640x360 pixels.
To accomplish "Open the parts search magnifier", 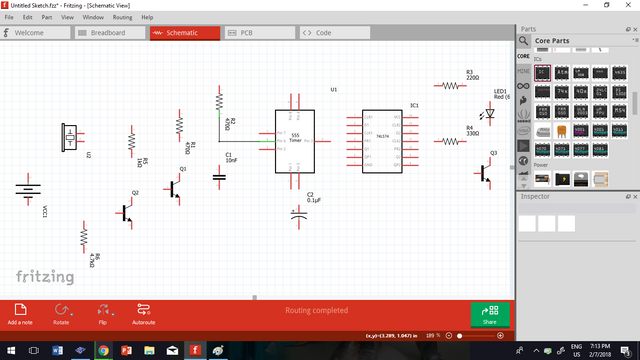I will coord(523,41).
